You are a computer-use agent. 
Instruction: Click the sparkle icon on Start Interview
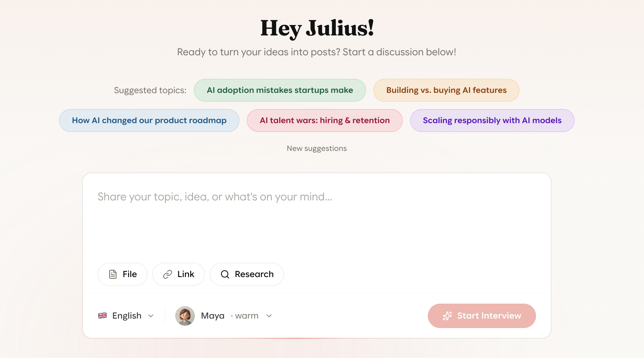pos(447,316)
